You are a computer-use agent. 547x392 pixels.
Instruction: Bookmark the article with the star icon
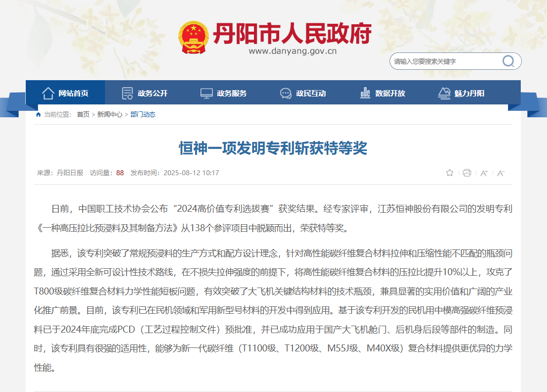(x=449, y=173)
